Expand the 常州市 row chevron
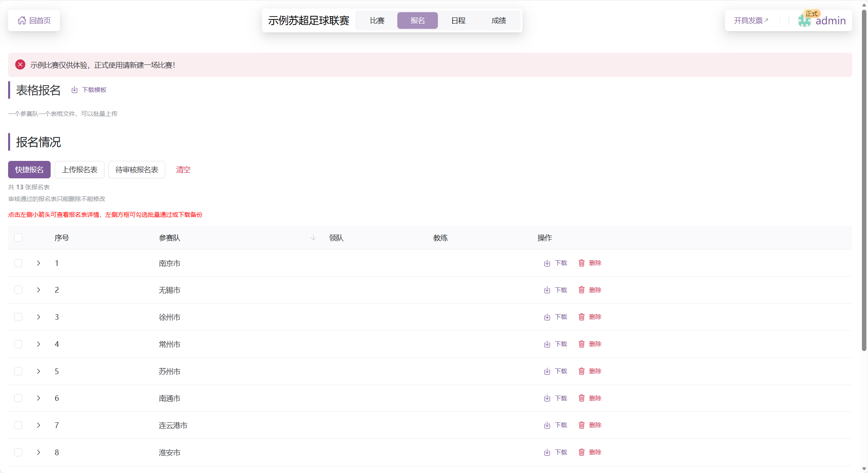868x473 pixels. pos(38,344)
